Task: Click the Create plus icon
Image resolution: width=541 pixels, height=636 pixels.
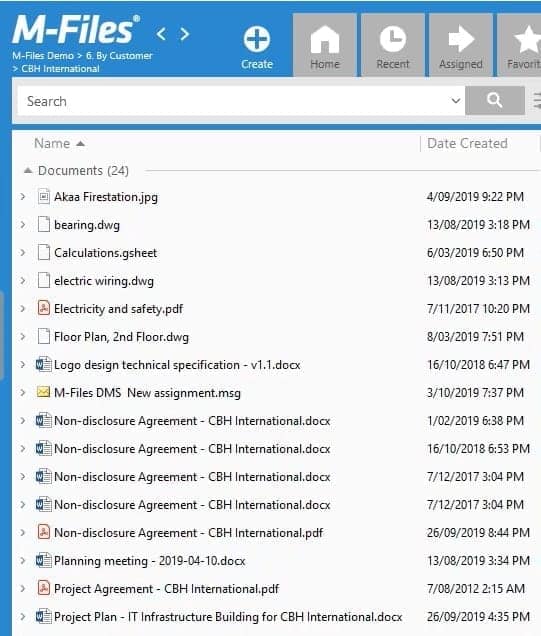Action: click(257, 39)
